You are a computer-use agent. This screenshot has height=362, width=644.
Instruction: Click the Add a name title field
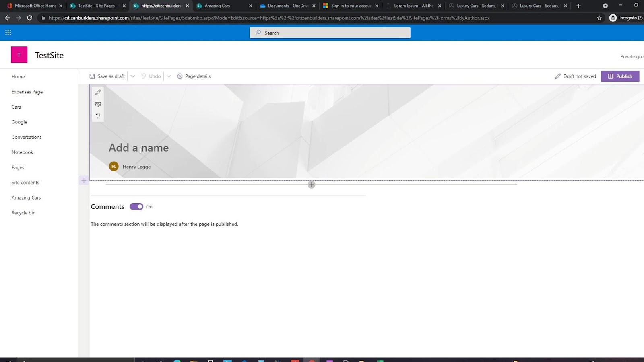(x=138, y=148)
